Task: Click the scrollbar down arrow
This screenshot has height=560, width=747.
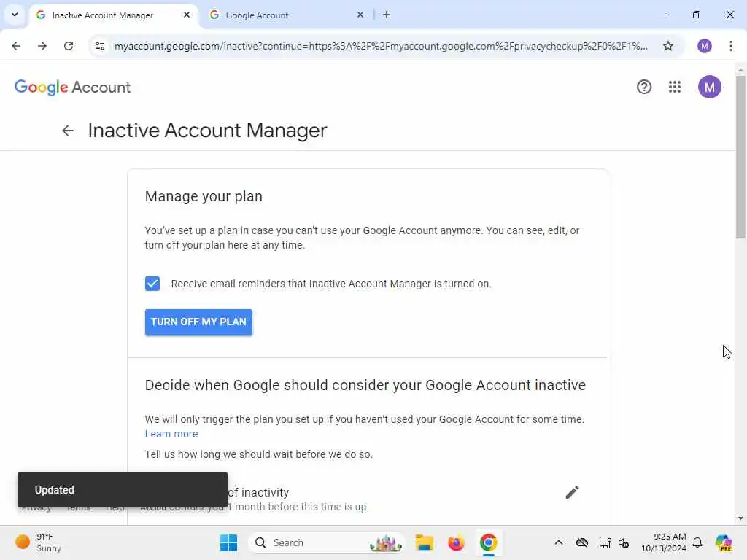Action: [x=740, y=518]
